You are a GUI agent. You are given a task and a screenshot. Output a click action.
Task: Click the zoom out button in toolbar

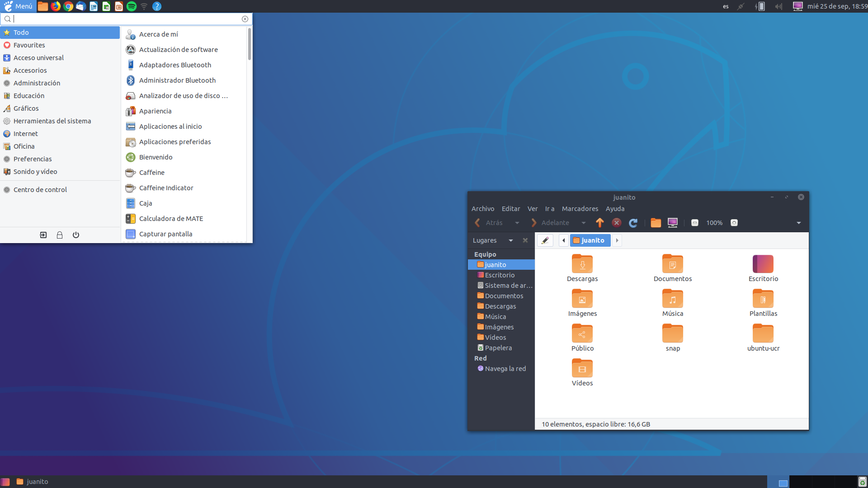click(695, 223)
